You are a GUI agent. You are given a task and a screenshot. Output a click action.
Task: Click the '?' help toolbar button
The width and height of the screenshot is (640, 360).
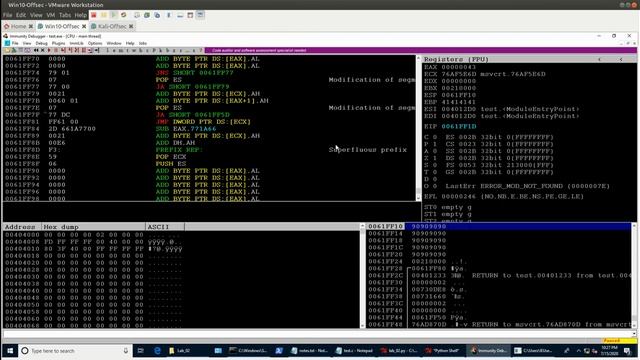click(202, 50)
